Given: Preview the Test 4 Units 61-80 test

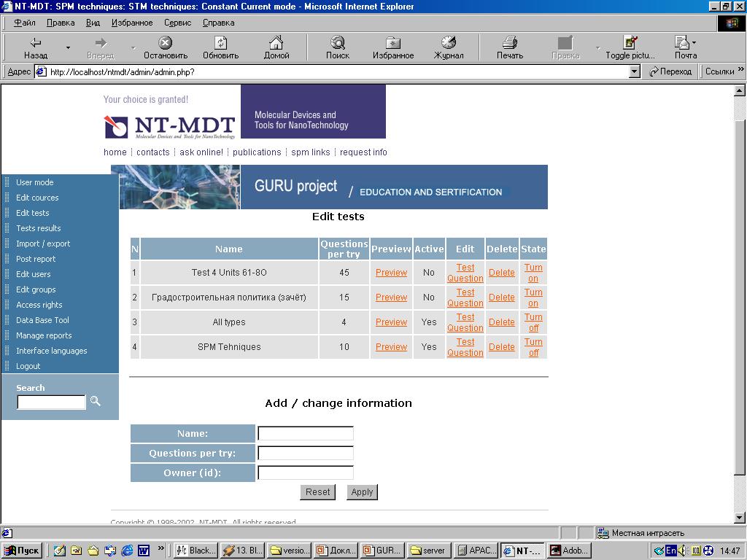Looking at the screenshot, I should pos(391,273).
